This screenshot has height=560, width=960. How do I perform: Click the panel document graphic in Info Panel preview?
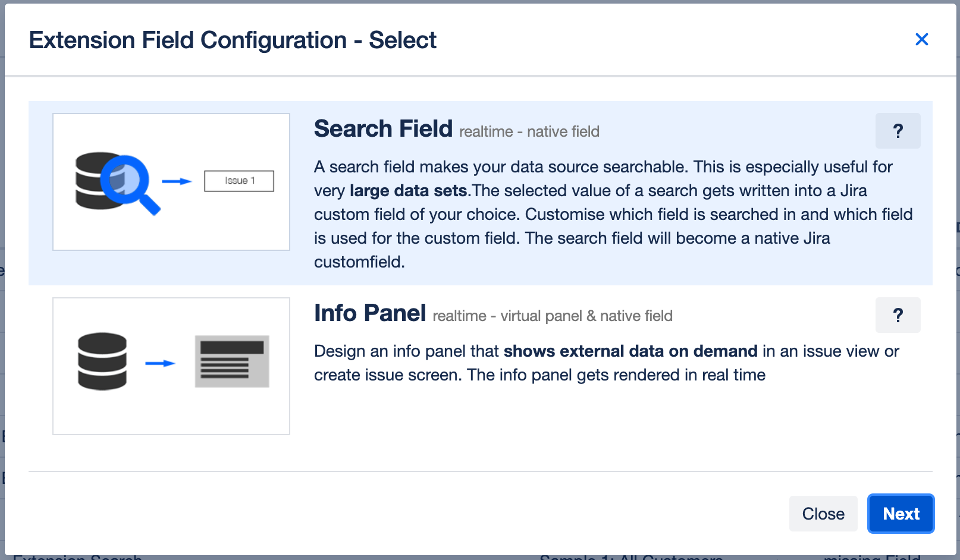232,360
